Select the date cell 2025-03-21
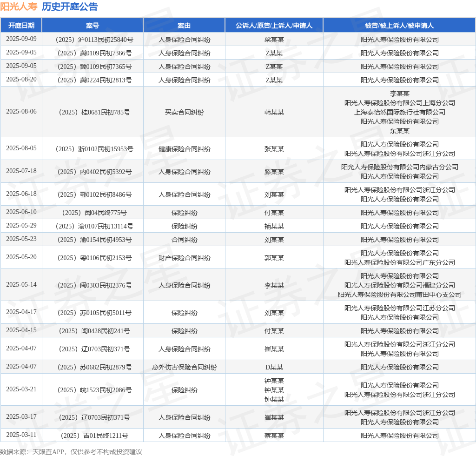The height and width of the screenshot is (456, 476). [x=21, y=389]
